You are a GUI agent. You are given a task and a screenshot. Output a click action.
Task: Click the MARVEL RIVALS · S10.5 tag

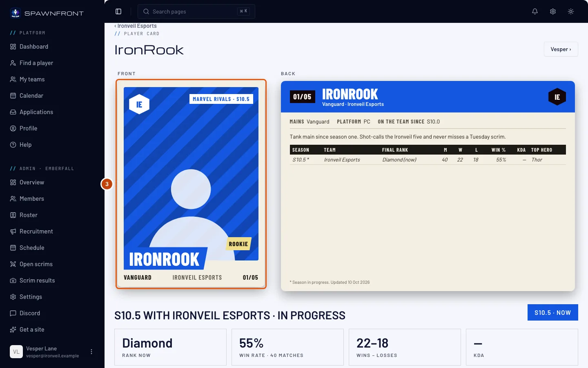click(221, 99)
